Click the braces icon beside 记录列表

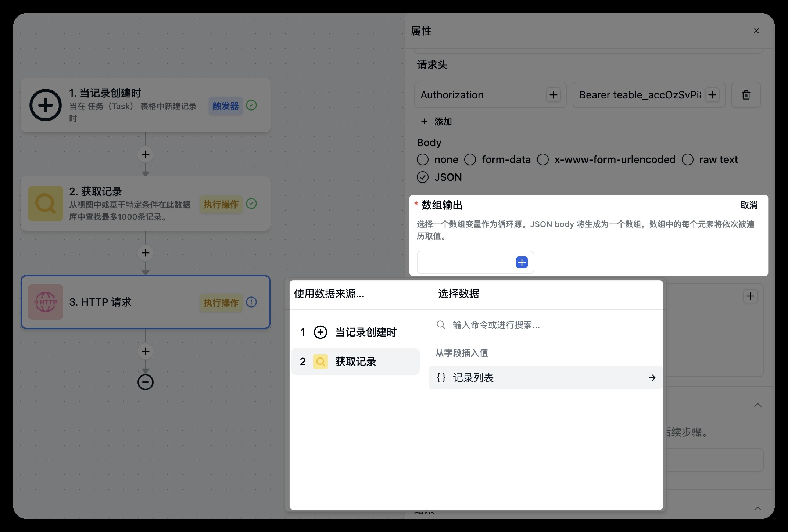pyautogui.click(x=441, y=378)
